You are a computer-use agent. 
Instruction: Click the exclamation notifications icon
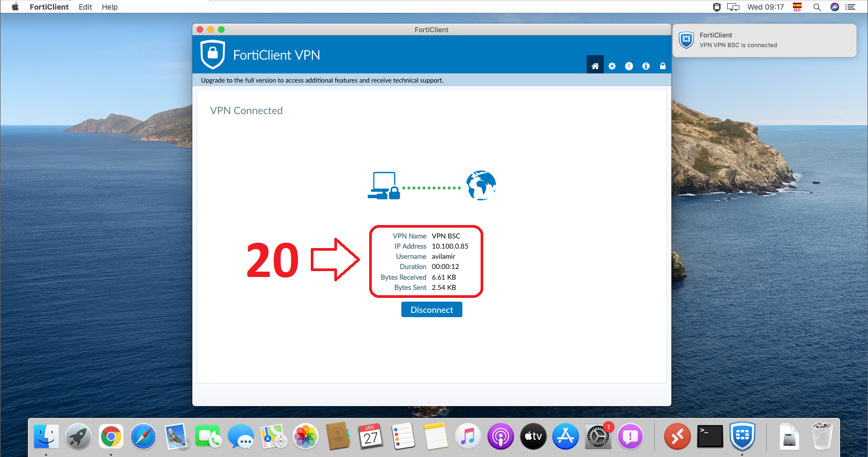pos(629,66)
